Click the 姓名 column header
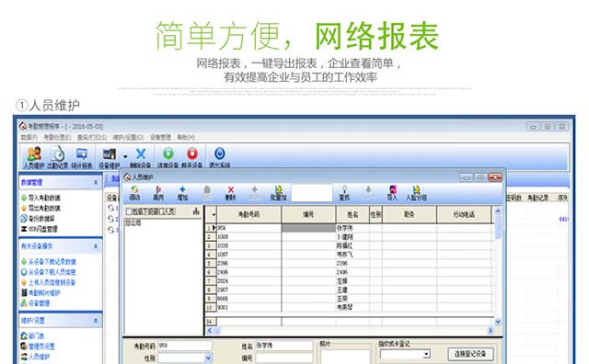The image size is (589, 364). click(352, 215)
